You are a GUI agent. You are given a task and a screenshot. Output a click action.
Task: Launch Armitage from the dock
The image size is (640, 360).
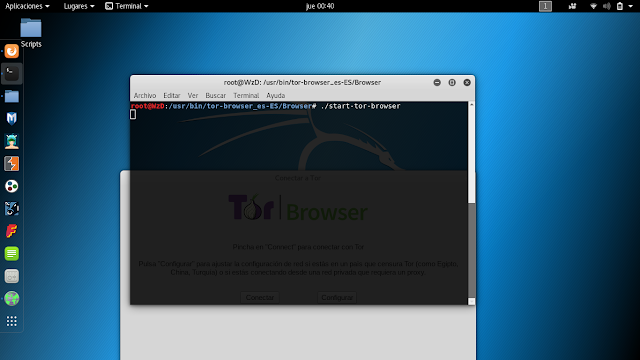(11, 141)
